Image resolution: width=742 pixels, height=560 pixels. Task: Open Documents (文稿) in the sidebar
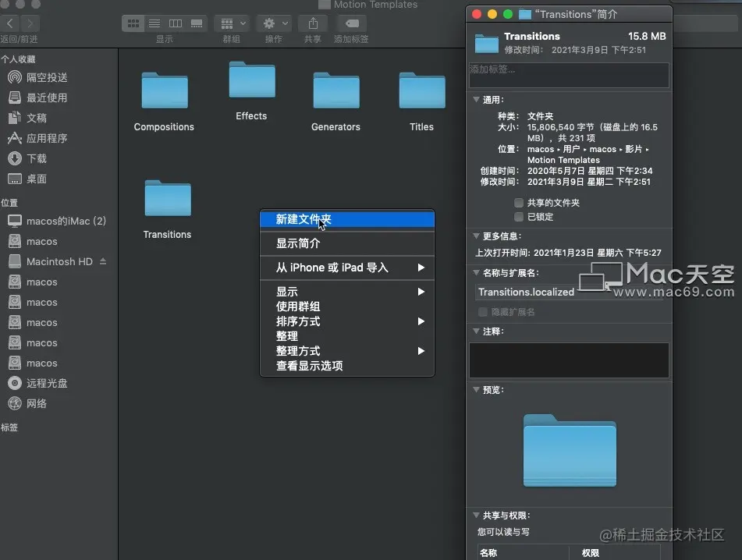coord(27,118)
